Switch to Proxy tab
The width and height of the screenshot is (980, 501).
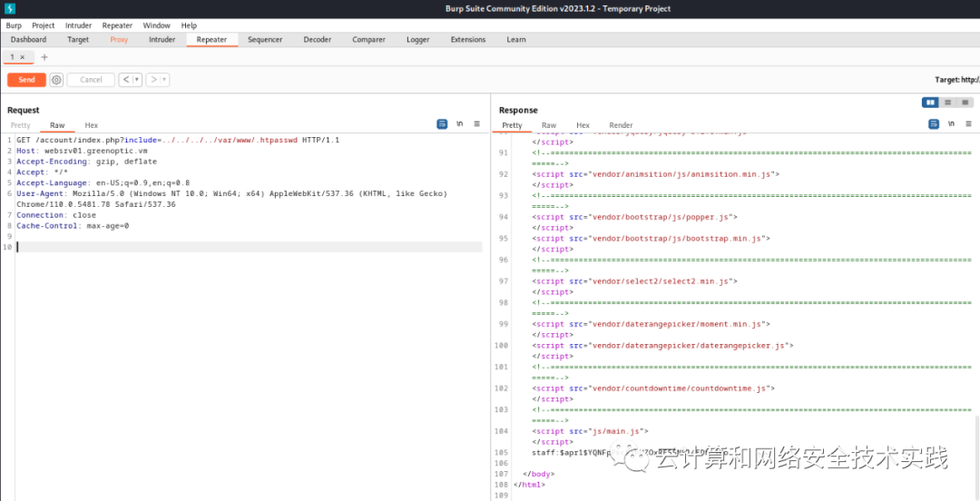coord(119,39)
